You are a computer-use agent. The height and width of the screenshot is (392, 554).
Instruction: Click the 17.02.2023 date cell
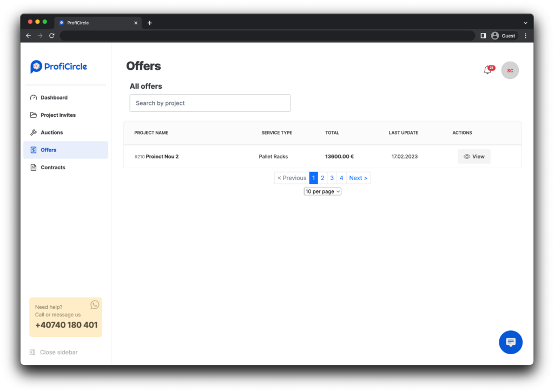tap(405, 156)
